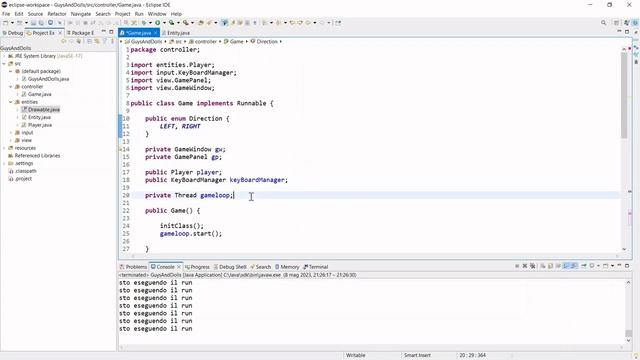Click the editor vertical scrollbar thumb
Screen dimensions: 640x360
624,96
